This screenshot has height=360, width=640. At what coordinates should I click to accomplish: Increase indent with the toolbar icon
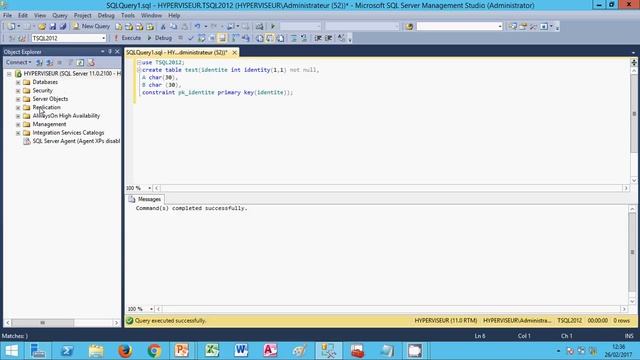[328, 38]
